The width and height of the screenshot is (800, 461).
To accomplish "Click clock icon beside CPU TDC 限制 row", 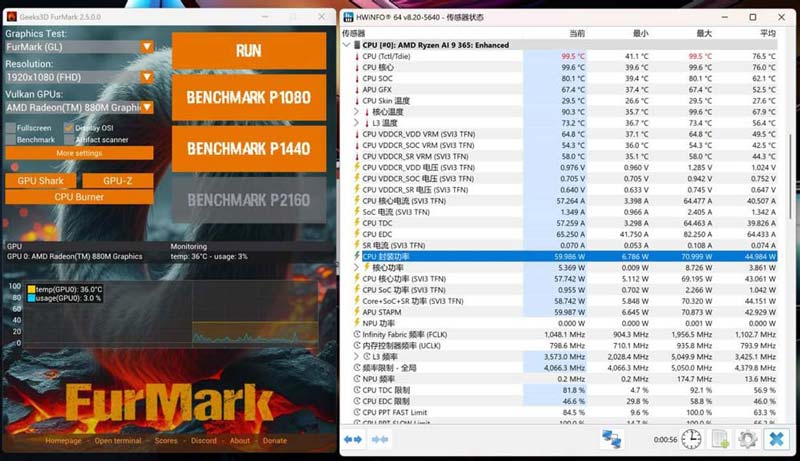I will [357, 390].
